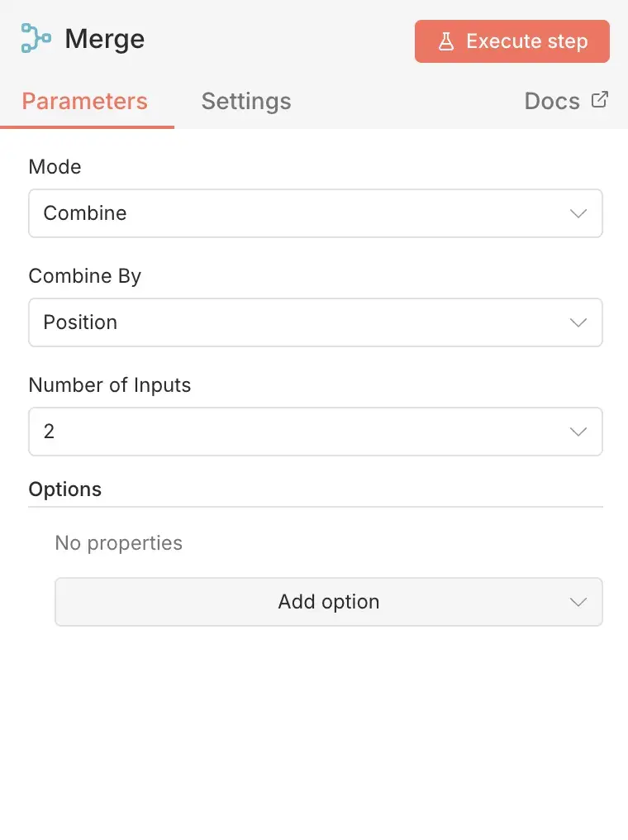The image size is (628, 840).
Task: Click the flask icon on Execute step
Action: click(x=447, y=41)
